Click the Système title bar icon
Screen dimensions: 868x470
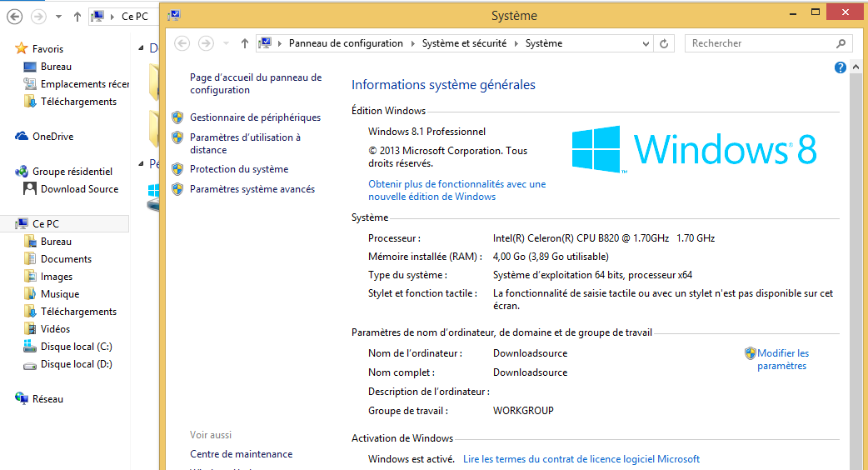(174, 15)
